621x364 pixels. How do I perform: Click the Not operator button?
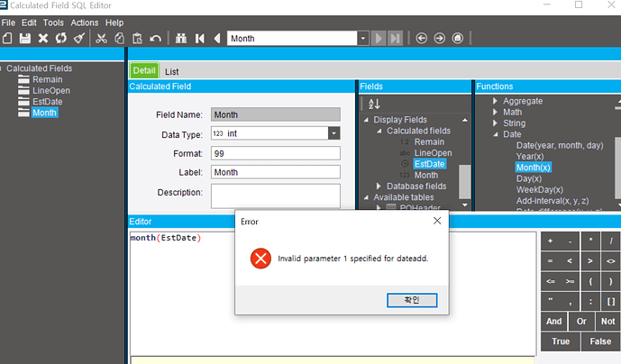607,322
